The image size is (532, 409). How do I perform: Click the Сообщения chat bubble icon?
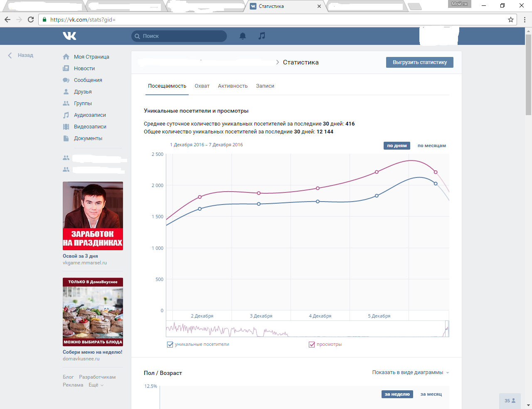tap(66, 80)
